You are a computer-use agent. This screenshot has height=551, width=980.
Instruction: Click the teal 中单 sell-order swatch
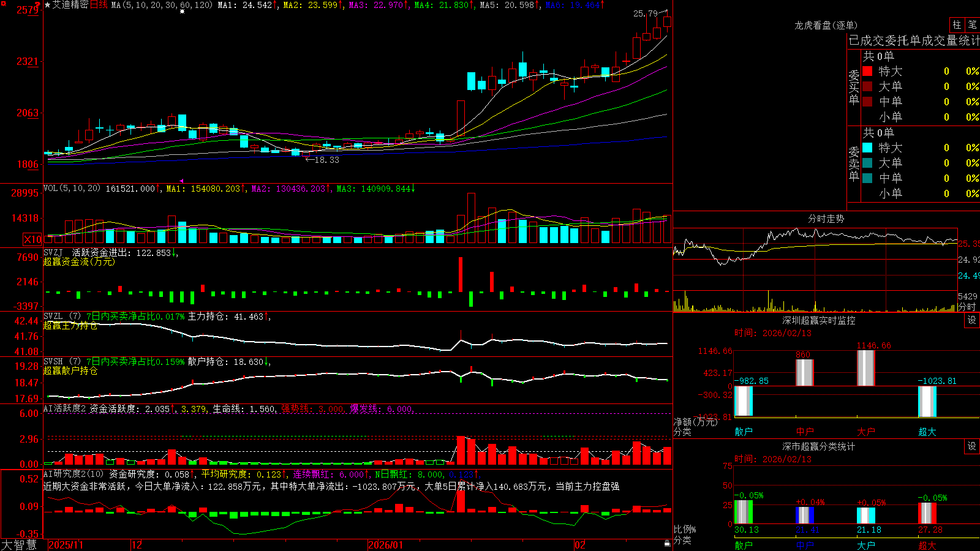coord(867,178)
